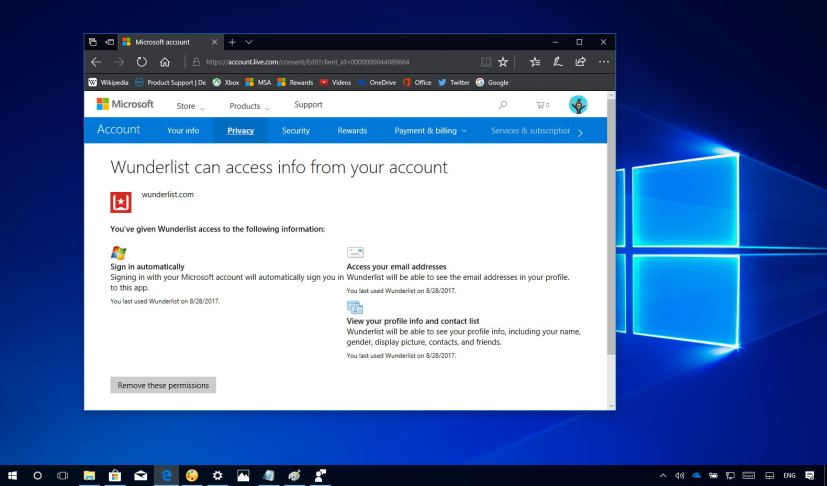Open Settings gear on taskbar
This screenshot has height=486, width=827.
tap(217, 475)
